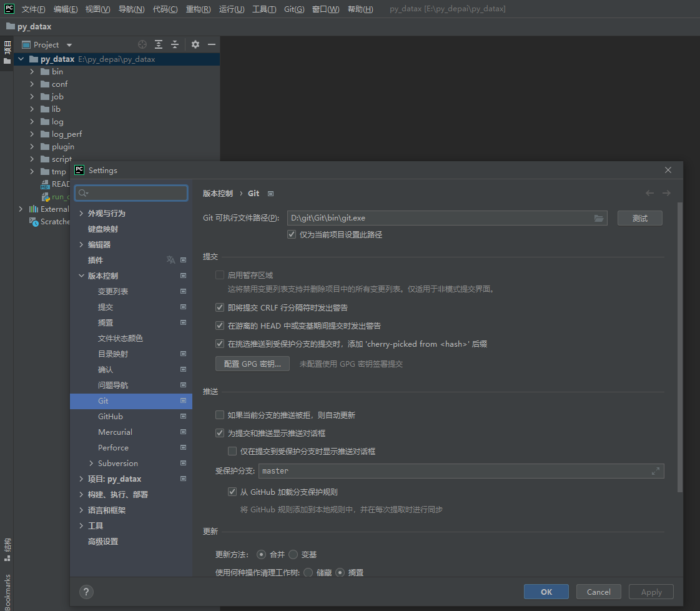This screenshot has height=611, width=700.
Task: Open the 文件(F) menu
Action: click(x=33, y=9)
